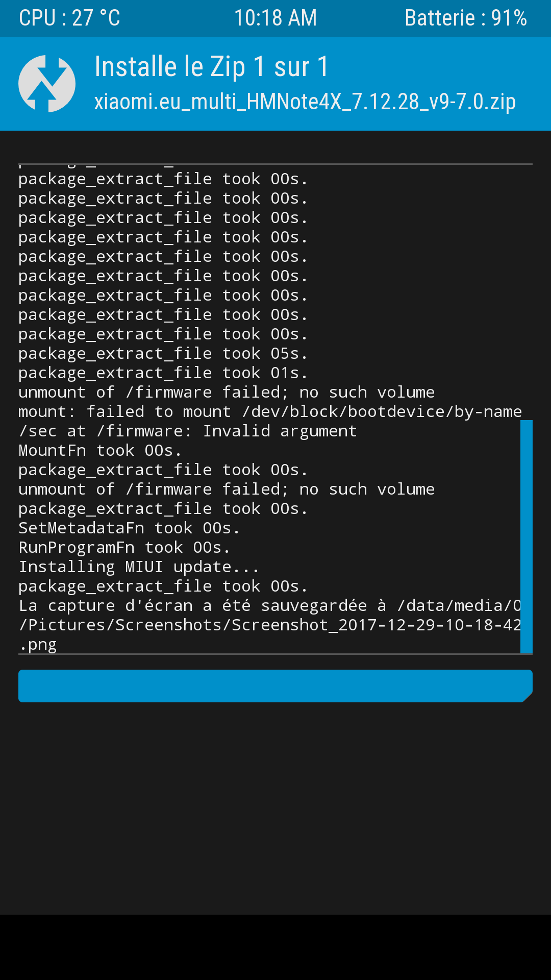Click the blue console scrollbar thumb
This screenshot has height=980, width=551.
click(x=527, y=536)
